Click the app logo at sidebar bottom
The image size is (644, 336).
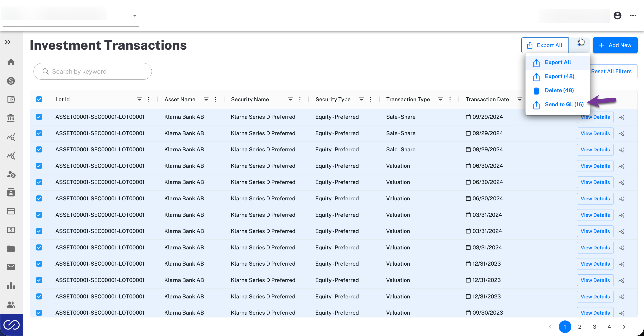[11, 325]
